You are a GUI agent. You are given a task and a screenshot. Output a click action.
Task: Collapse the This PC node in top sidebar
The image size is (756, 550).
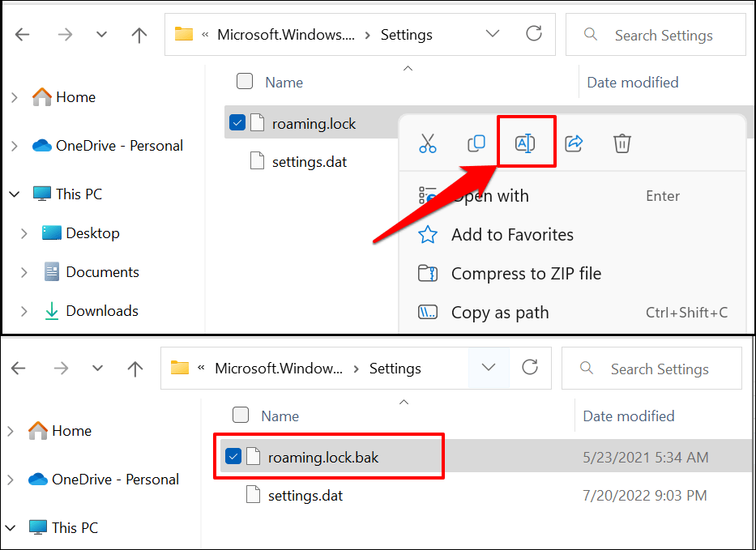click(14, 194)
